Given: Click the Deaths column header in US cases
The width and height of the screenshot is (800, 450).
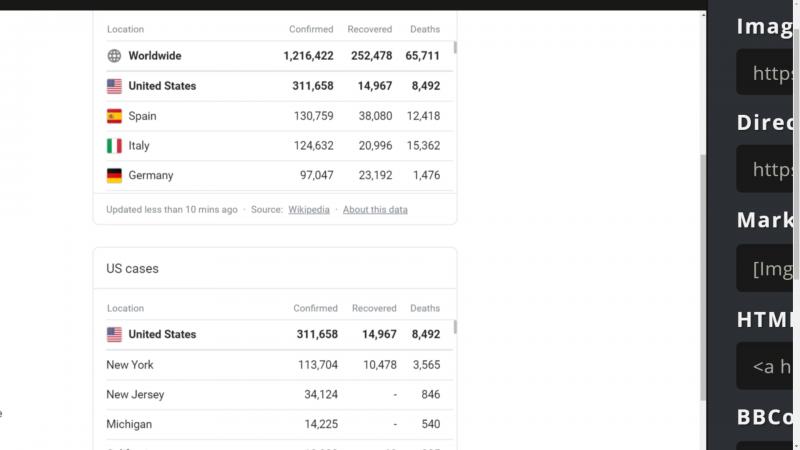Looking at the screenshot, I should 424,308.
